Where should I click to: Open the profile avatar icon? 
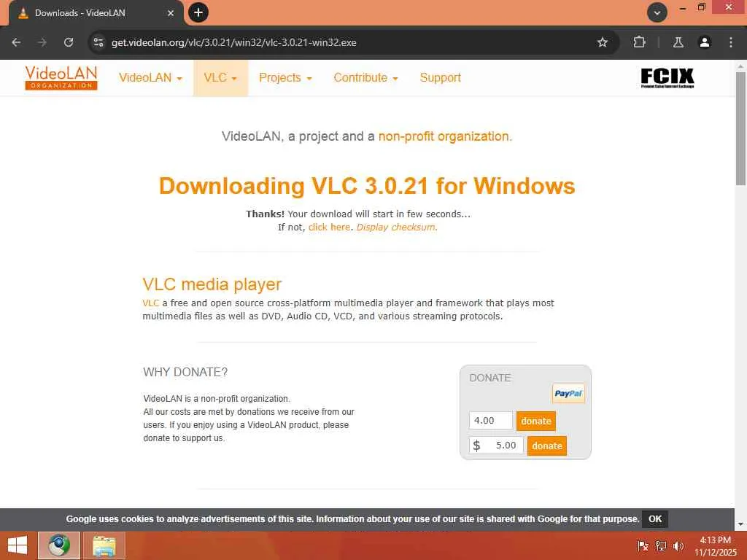705,42
